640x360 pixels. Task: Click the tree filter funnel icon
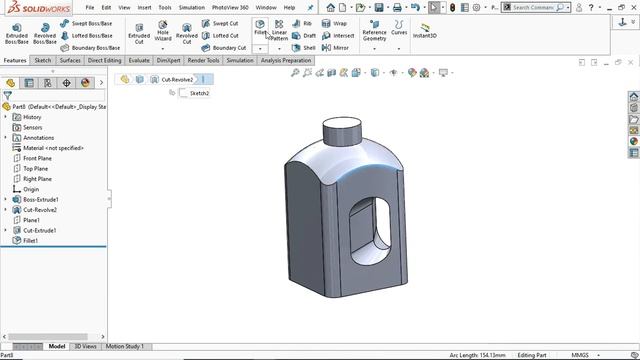[x=7, y=96]
